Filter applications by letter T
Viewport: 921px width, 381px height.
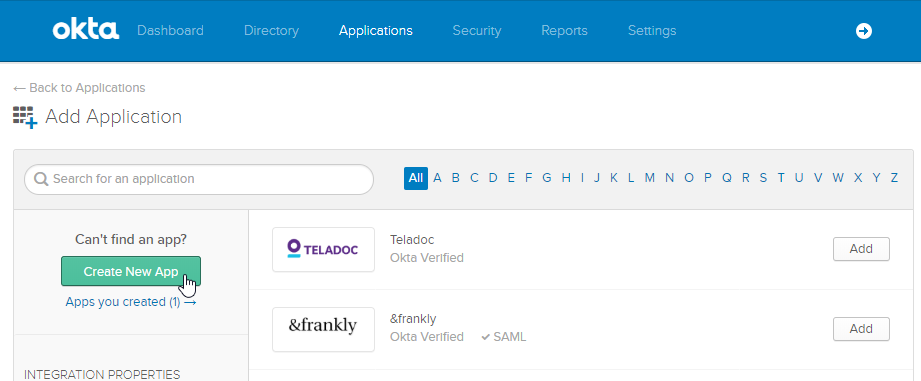click(x=781, y=178)
